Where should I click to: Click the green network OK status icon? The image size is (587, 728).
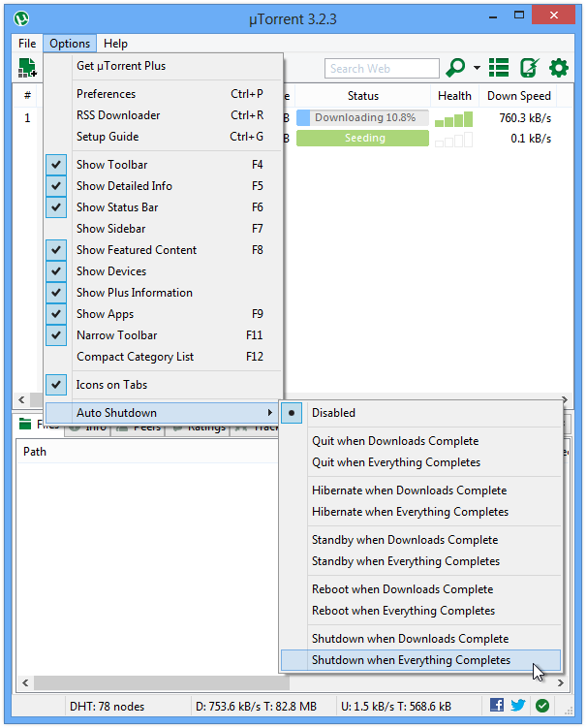(542, 706)
